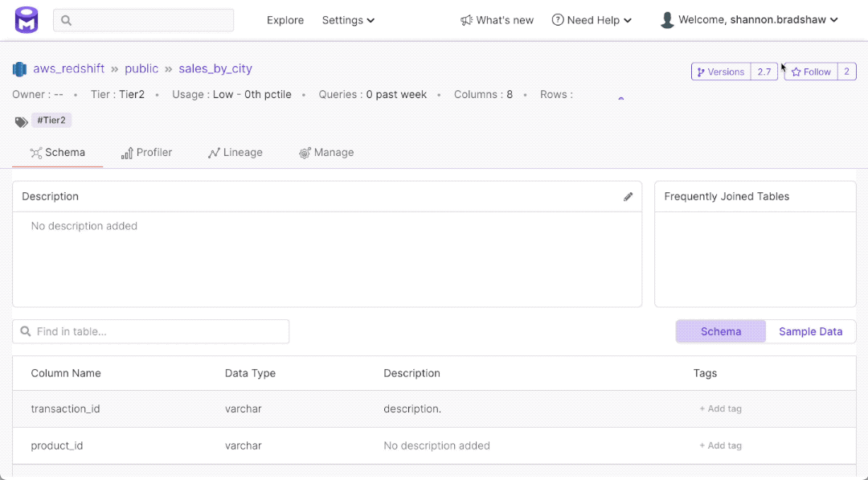Open the Explore page
Viewport: 868px width, 480px height.
(x=285, y=20)
